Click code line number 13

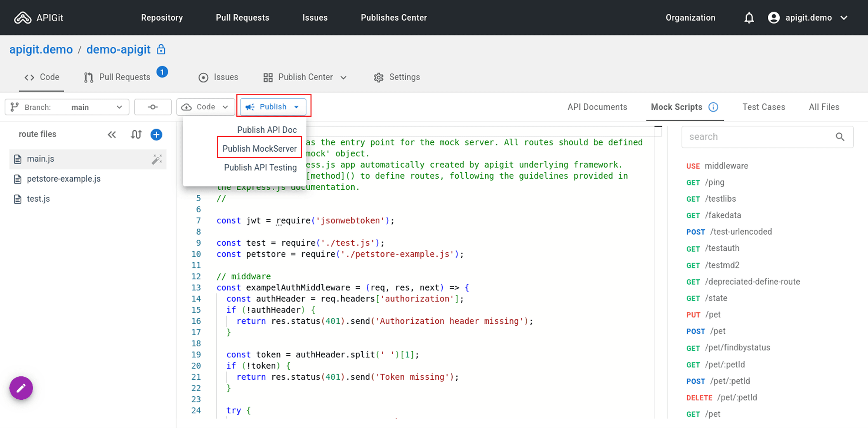click(196, 288)
